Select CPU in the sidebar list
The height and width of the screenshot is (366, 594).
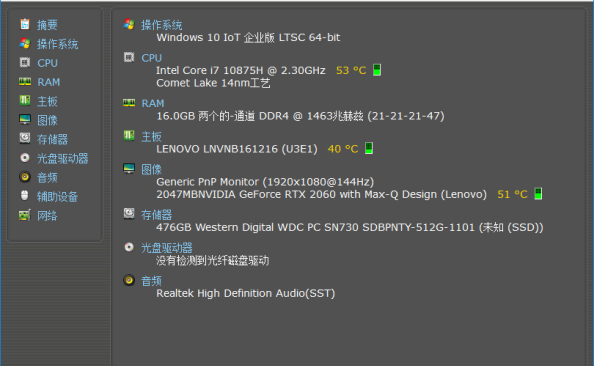47,63
